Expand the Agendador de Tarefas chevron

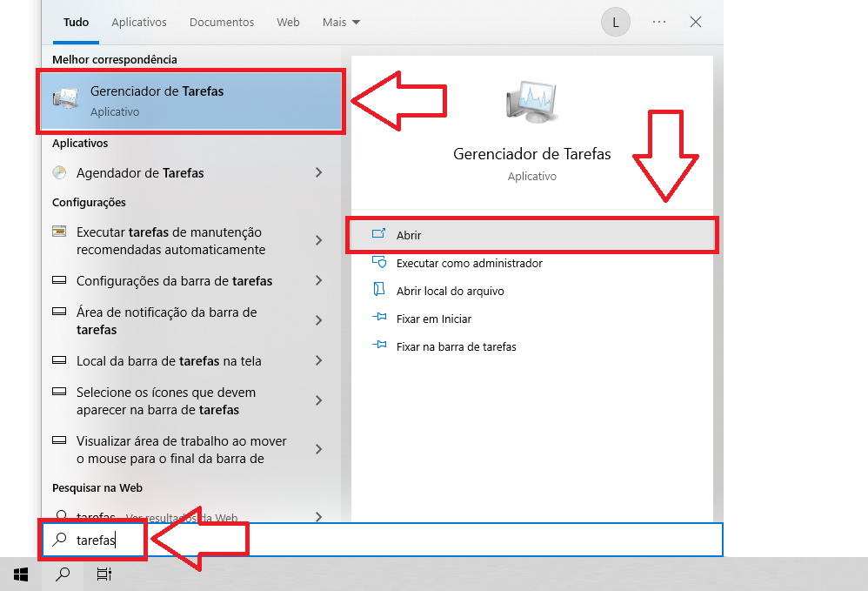click(x=319, y=172)
